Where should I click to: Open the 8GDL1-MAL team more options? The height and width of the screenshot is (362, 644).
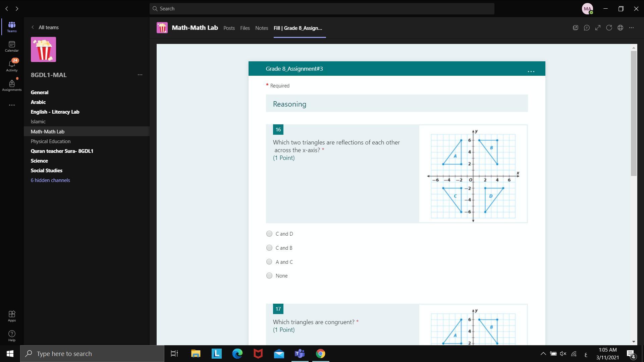[x=140, y=75]
